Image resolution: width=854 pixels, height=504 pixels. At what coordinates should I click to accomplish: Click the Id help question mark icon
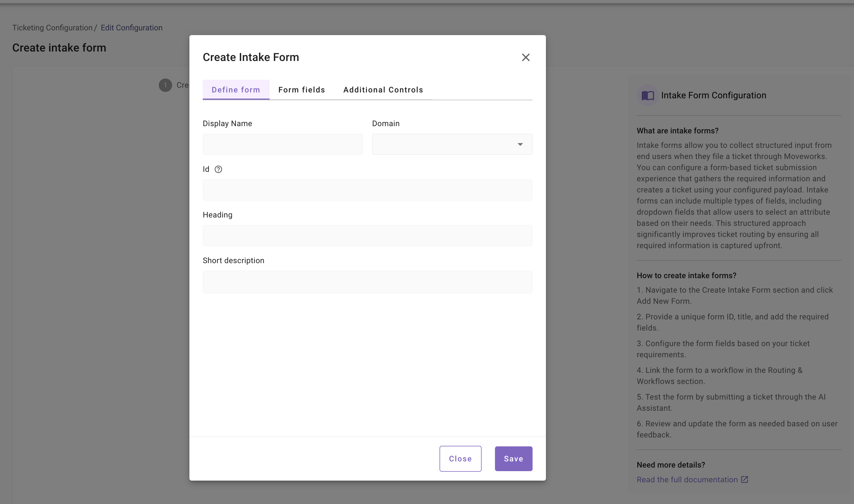click(218, 169)
